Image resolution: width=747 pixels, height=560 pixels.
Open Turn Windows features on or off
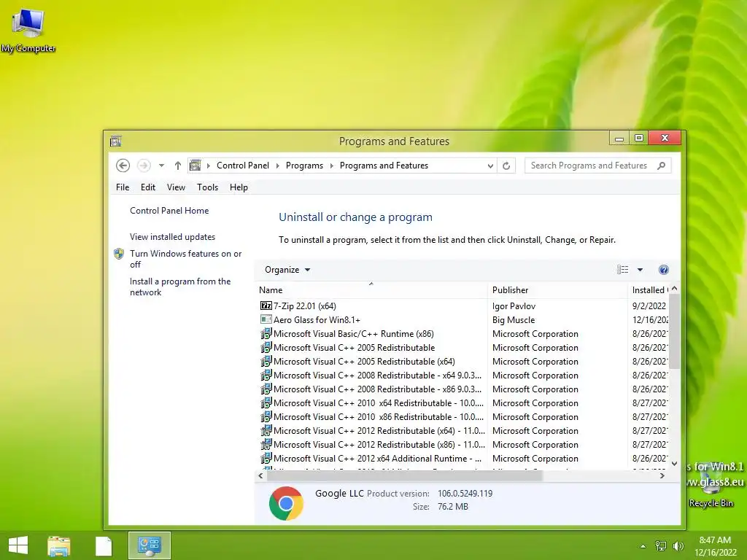tap(186, 259)
